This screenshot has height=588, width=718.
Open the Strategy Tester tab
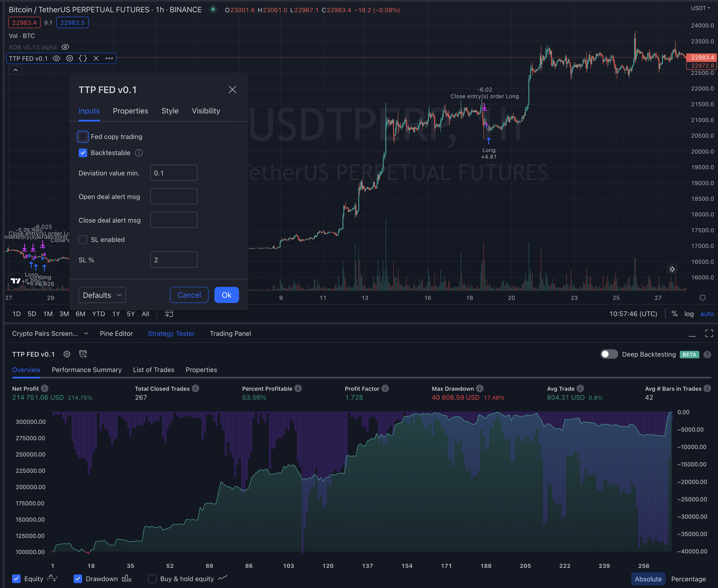tap(171, 334)
